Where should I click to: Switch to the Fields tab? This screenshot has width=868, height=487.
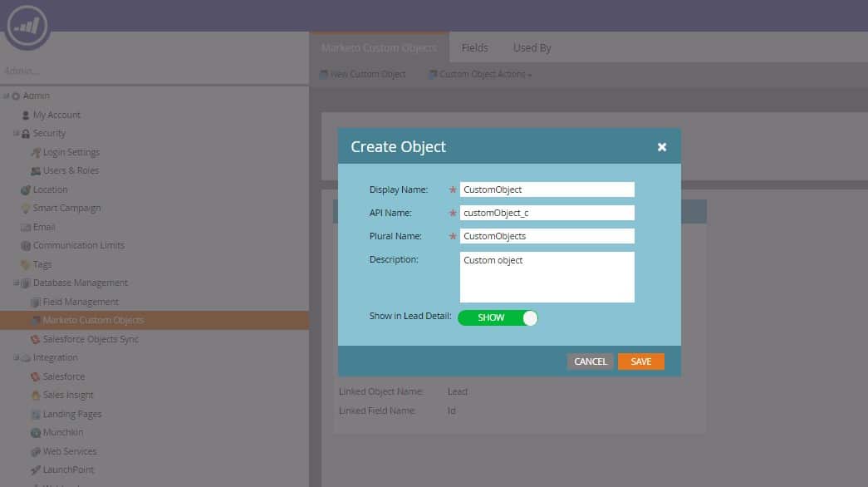coord(474,47)
